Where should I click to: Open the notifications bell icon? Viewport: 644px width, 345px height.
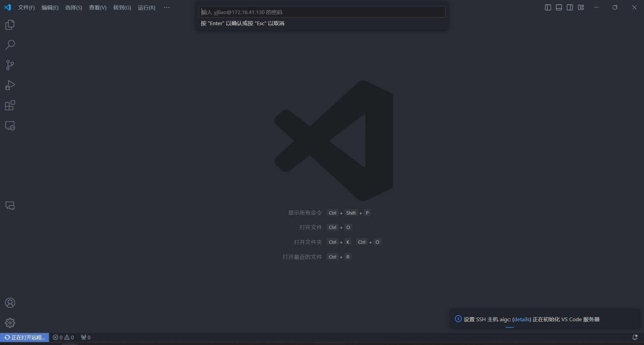(x=635, y=337)
